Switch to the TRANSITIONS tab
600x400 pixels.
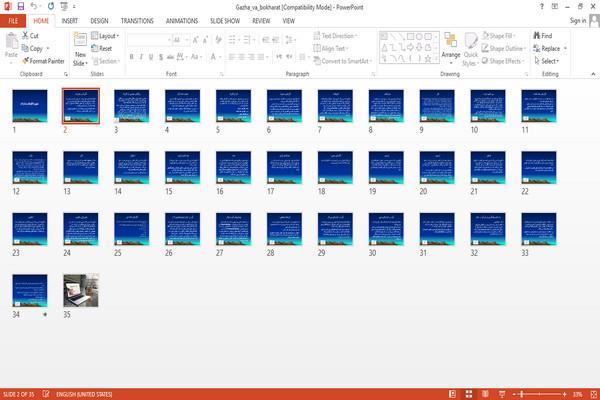point(137,21)
